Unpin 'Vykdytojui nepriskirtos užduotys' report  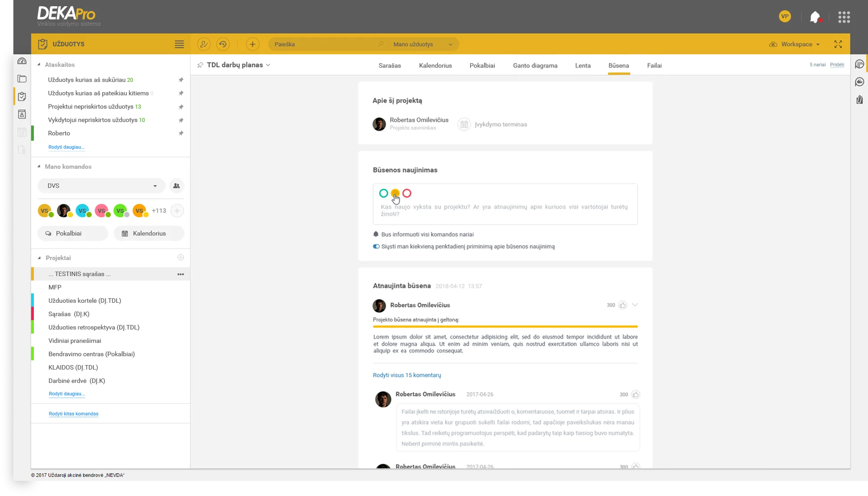pos(181,120)
